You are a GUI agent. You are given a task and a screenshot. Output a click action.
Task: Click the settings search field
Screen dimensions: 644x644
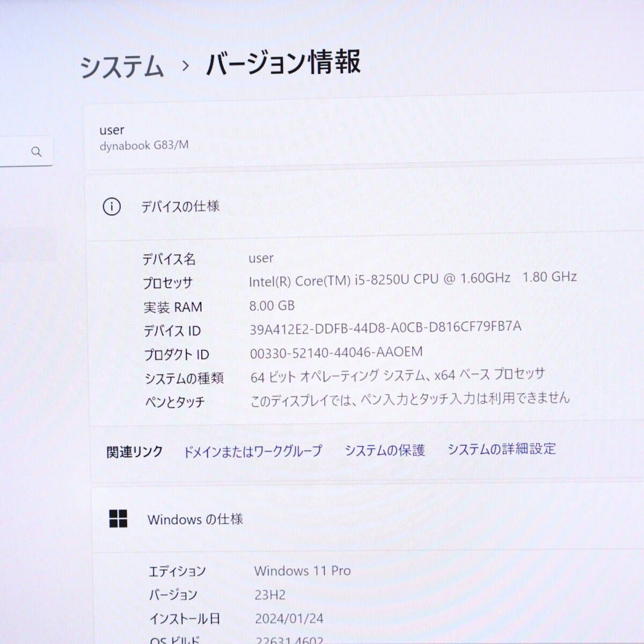click(26, 151)
